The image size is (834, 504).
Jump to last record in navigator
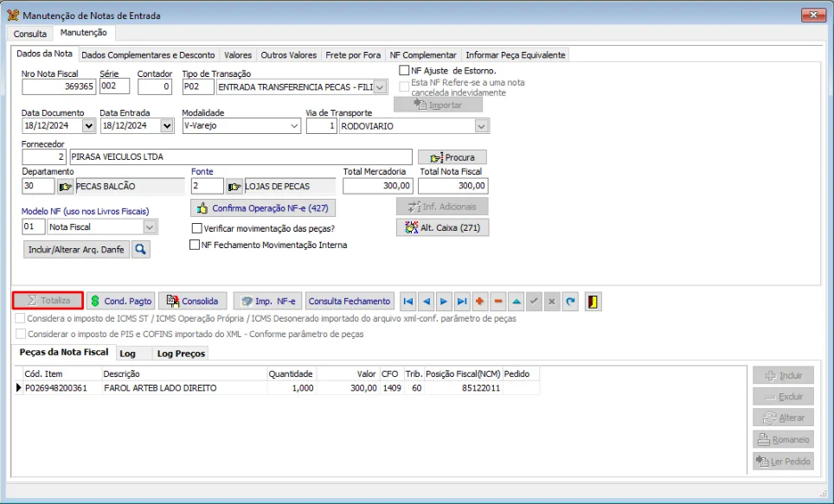(462, 302)
